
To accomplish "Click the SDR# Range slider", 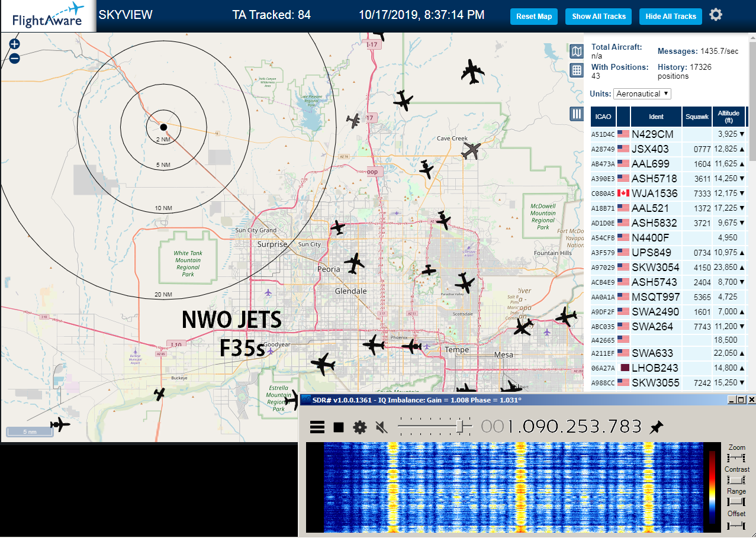I will [x=736, y=502].
